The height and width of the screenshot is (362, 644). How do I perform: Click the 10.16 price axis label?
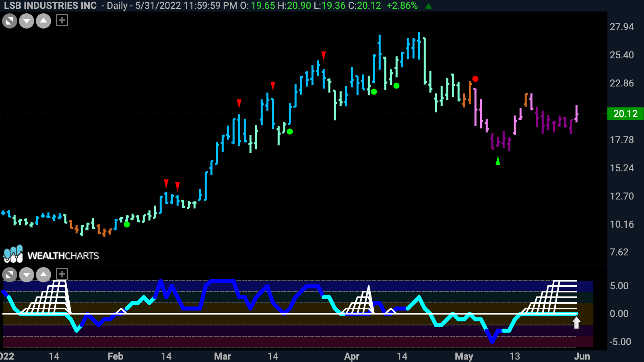pyautogui.click(x=622, y=224)
